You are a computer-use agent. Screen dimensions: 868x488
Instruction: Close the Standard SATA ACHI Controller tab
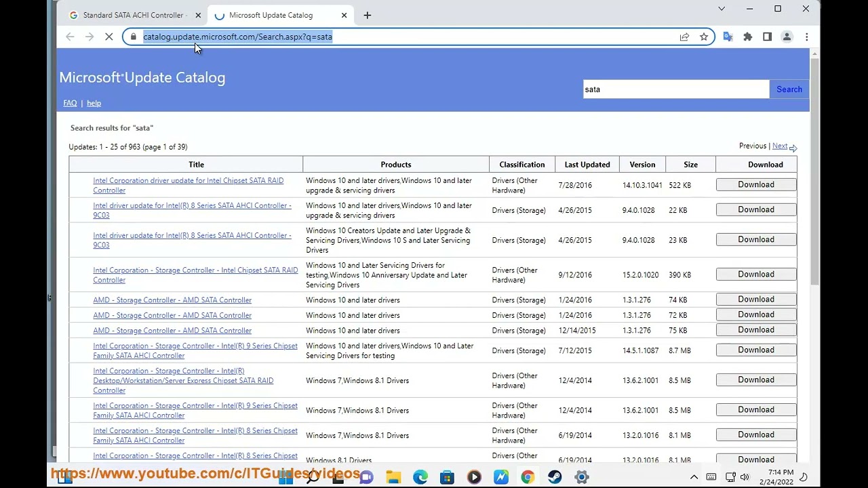(x=198, y=15)
